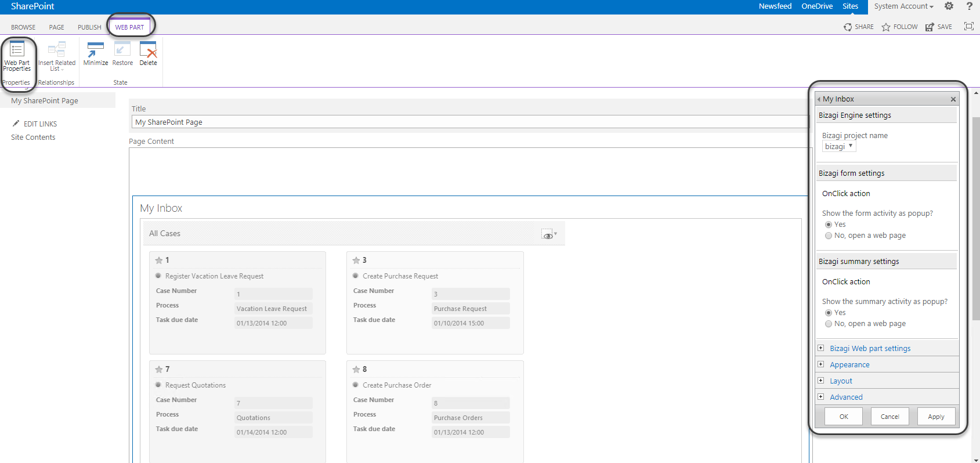Click Vacation Leave Request process value

pyautogui.click(x=273, y=309)
